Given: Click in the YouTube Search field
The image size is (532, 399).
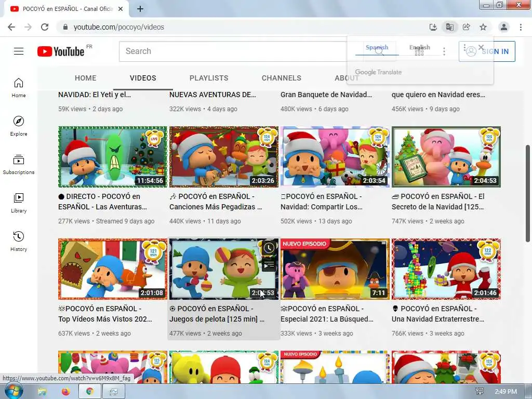Looking at the screenshot, I should coord(241,51).
